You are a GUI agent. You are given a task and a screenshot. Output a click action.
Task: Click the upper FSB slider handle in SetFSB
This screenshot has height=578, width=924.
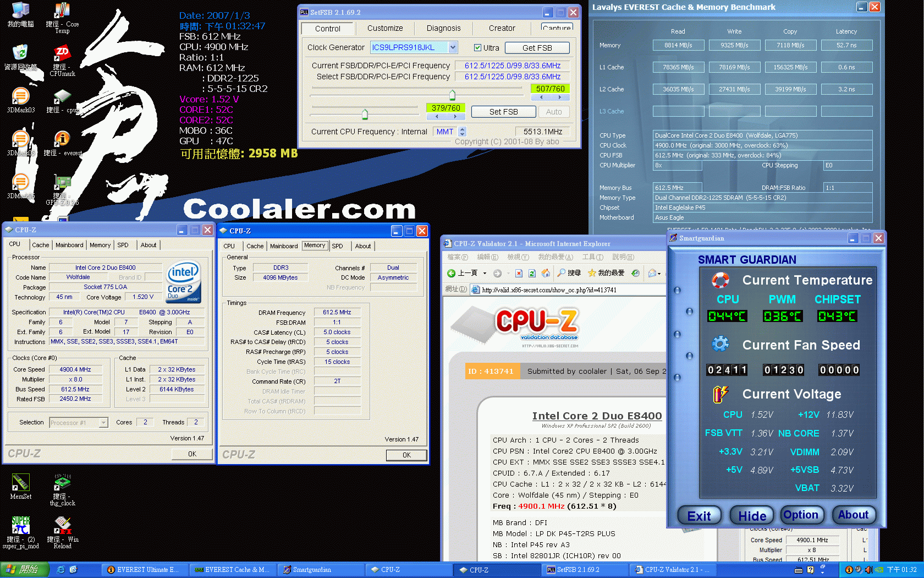point(453,94)
